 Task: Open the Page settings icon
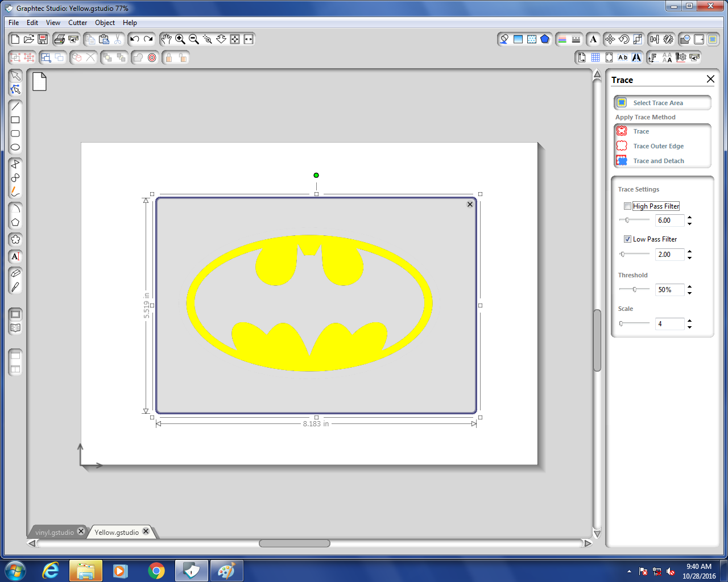point(581,57)
